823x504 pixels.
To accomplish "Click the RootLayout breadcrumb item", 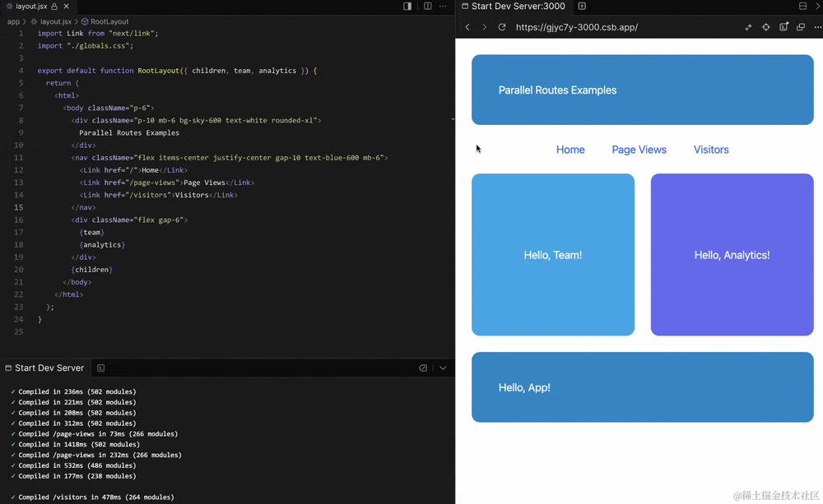I will pos(109,21).
